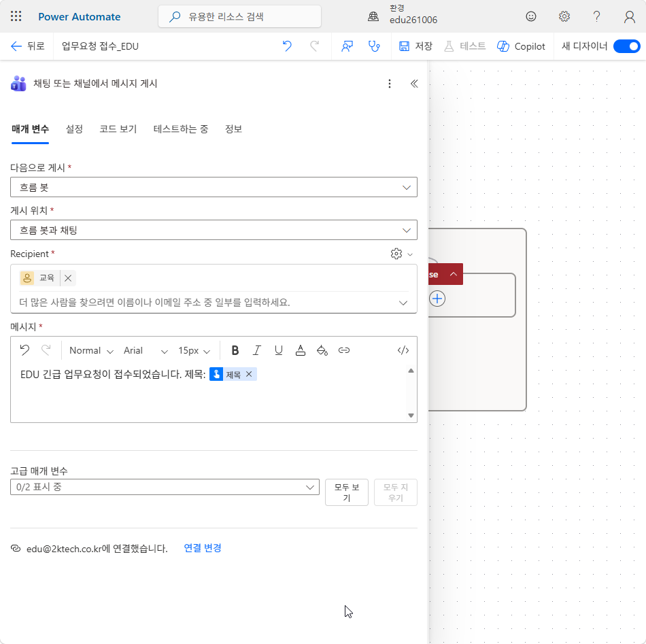Click the search box 유용한 리소스 검색
The height and width of the screenshot is (644, 646).
[x=239, y=16]
